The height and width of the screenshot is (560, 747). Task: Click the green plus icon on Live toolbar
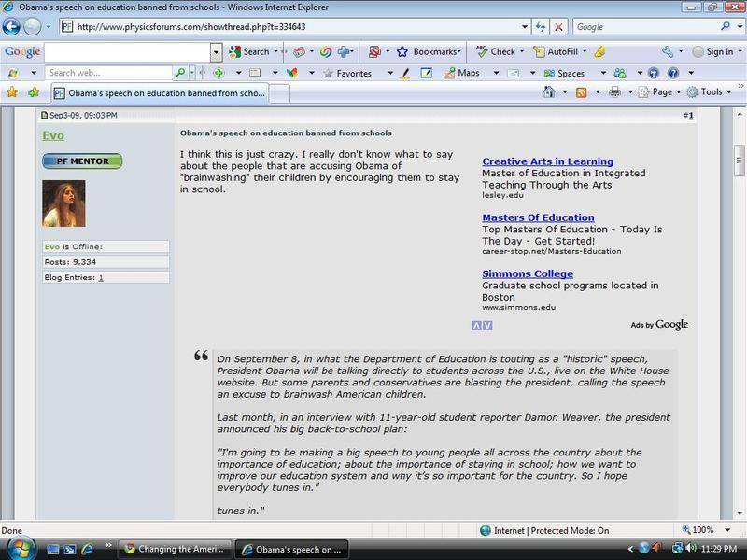218,73
